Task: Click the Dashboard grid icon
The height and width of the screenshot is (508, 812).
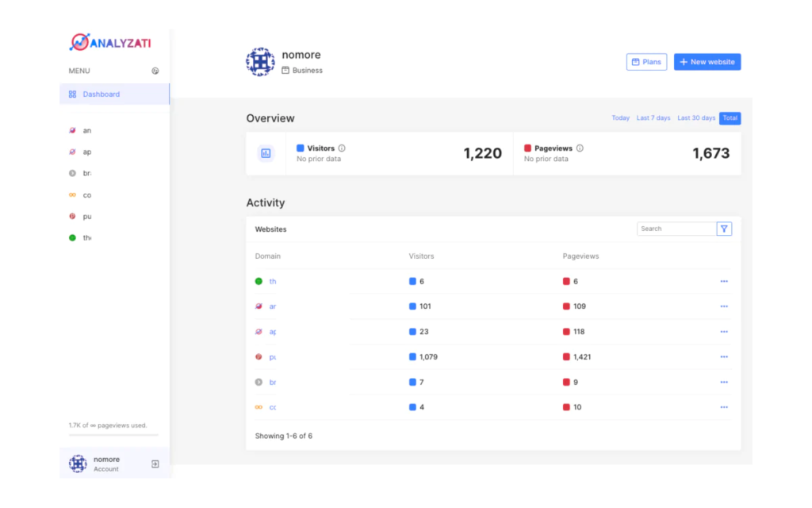Action: pyautogui.click(x=72, y=94)
